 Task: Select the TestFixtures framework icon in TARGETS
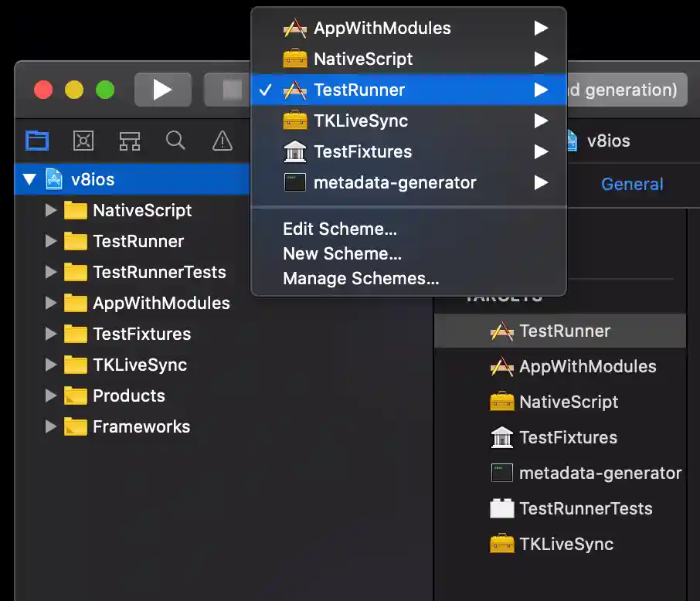click(x=502, y=437)
